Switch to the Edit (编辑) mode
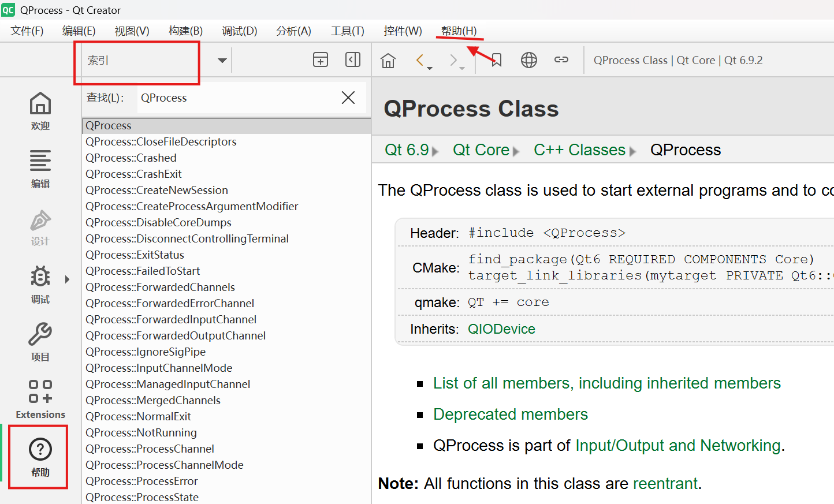The width and height of the screenshot is (834, 504). coord(40,169)
